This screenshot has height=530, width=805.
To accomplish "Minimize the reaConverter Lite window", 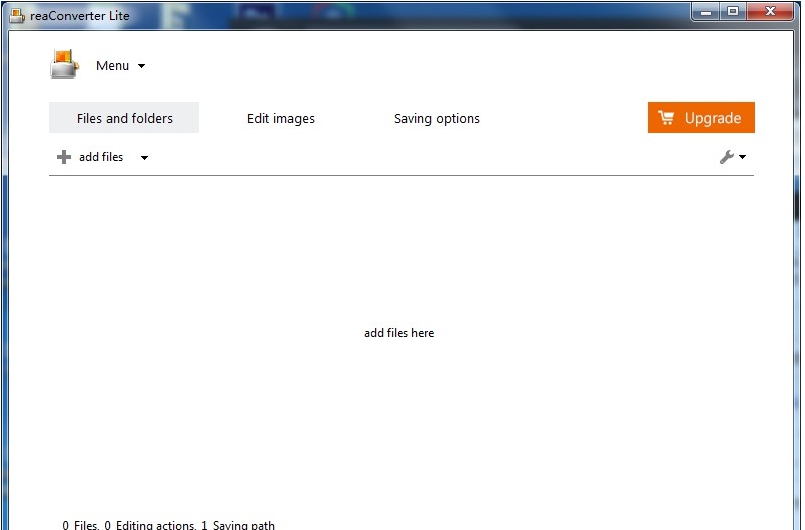I will (x=706, y=12).
